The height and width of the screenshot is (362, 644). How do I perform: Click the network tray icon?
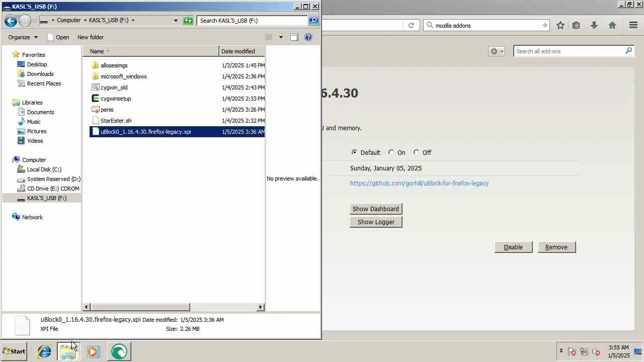pyautogui.click(x=584, y=351)
